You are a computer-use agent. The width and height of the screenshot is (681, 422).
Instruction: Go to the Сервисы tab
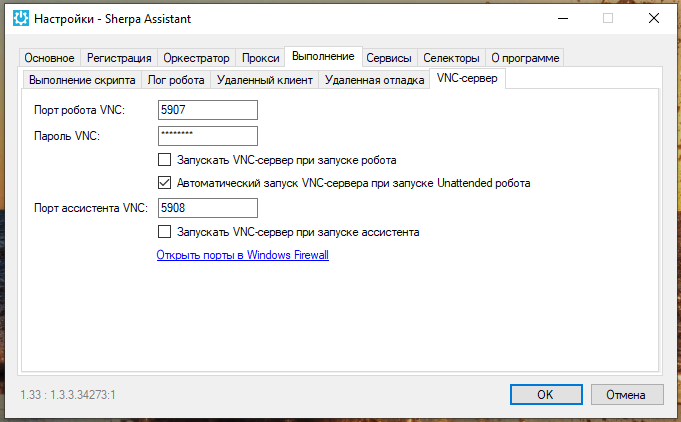tap(388, 58)
